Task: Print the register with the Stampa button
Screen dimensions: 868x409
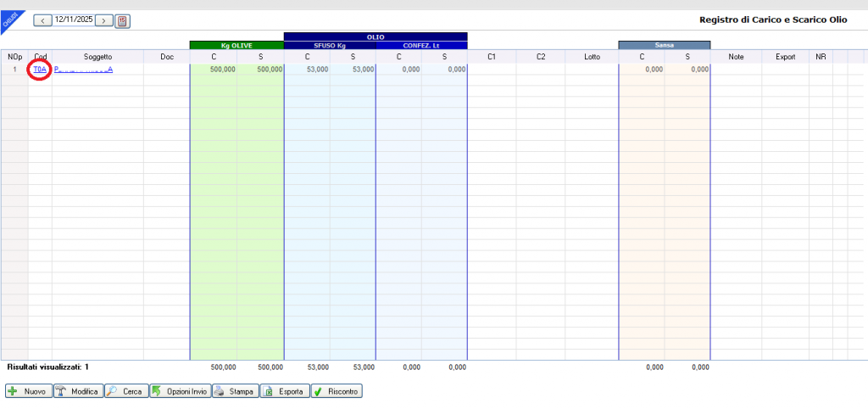Action: click(236, 391)
